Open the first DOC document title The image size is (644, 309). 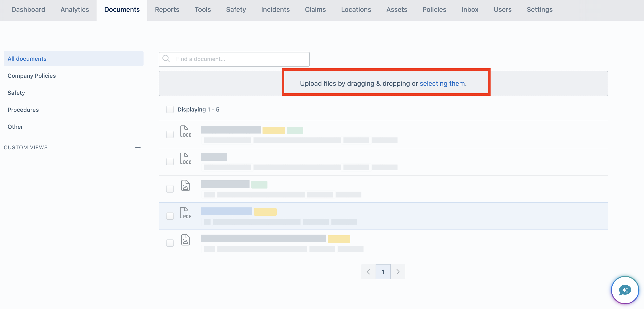pyautogui.click(x=231, y=130)
